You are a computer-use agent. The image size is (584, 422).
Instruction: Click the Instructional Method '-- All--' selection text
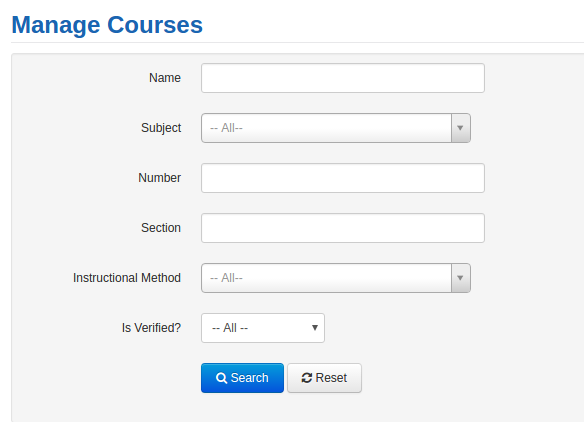[x=226, y=278]
